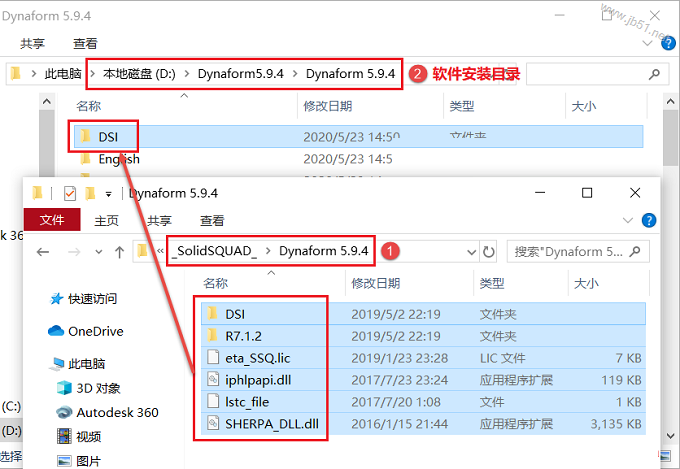The width and height of the screenshot is (680, 469).
Task: Click the Forward arrow in front window
Action: coord(74,252)
